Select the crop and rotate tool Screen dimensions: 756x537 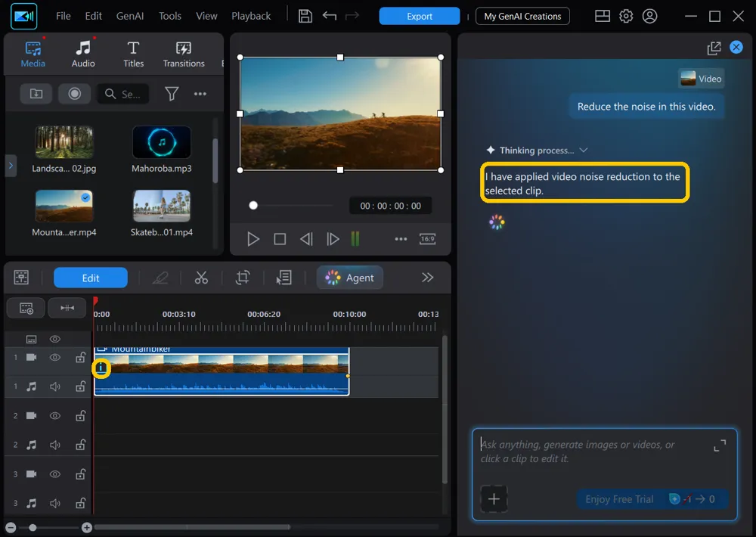243,278
